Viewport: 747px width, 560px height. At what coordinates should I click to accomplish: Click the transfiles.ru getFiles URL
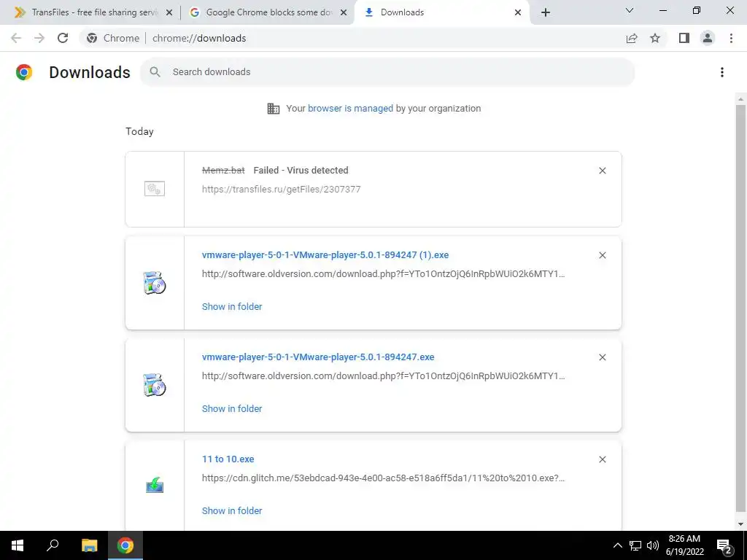point(281,189)
